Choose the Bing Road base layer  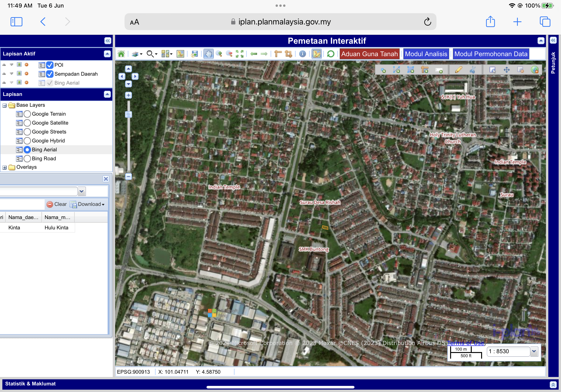coord(27,159)
